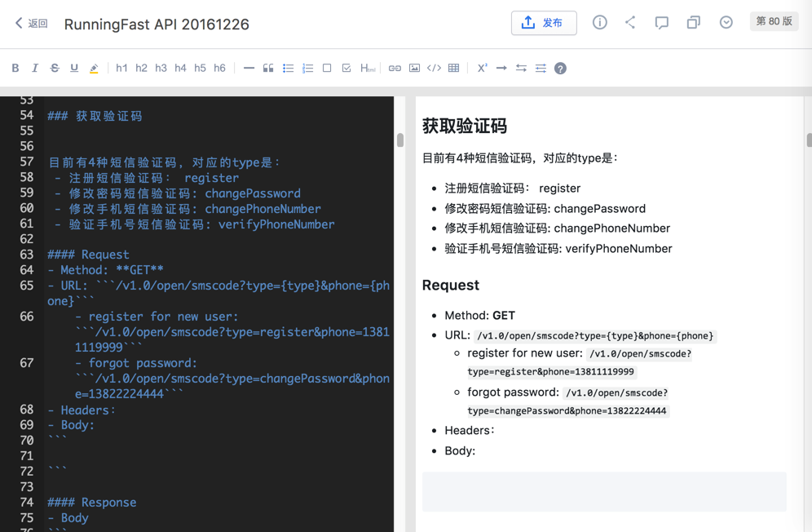Click the single right-arrow toolbar icon
Viewport: 812px width, 532px height.
tap(501, 68)
